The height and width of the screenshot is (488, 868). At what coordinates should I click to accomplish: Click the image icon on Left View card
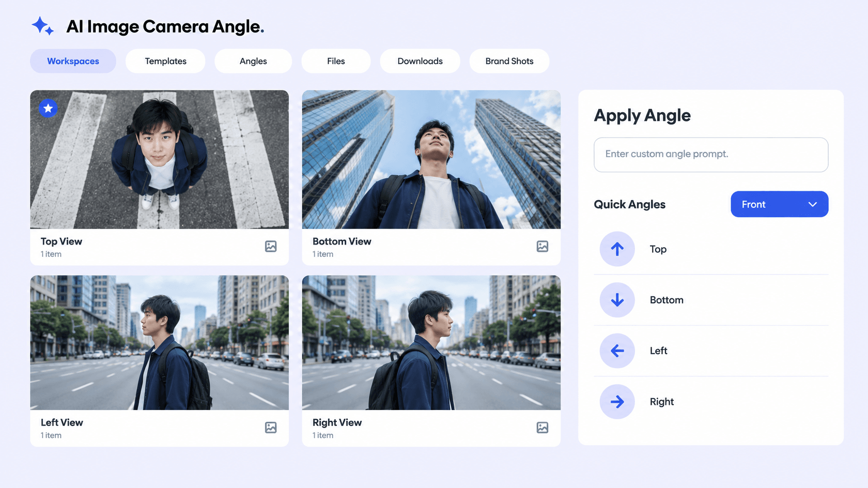click(x=271, y=428)
